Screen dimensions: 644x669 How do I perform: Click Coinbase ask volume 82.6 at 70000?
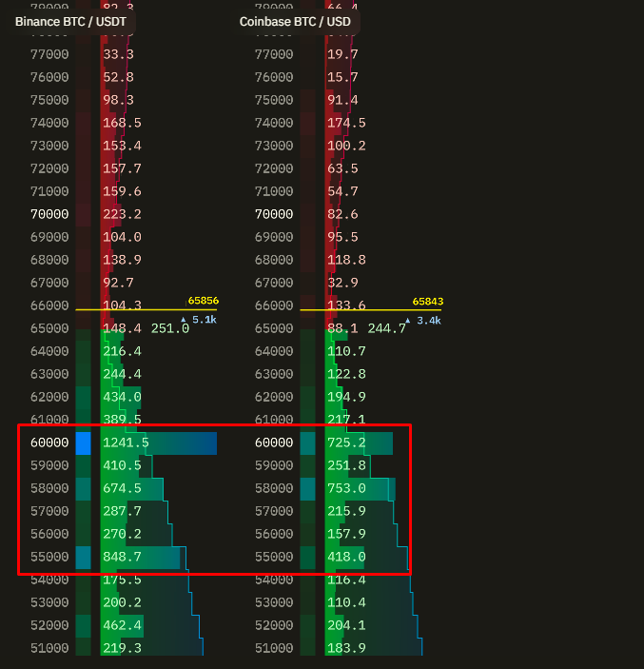pyautogui.click(x=342, y=214)
